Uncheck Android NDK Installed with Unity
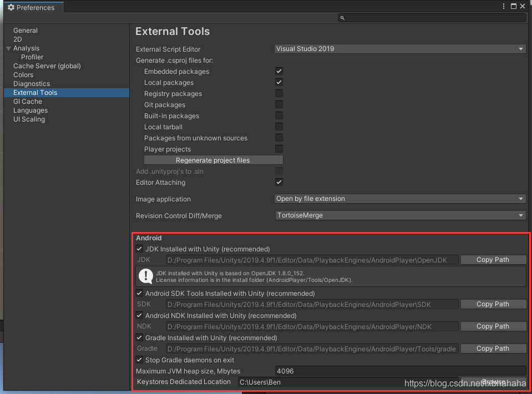Image resolution: width=532 pixels, height=394 pixels. (x=139, y=315)
